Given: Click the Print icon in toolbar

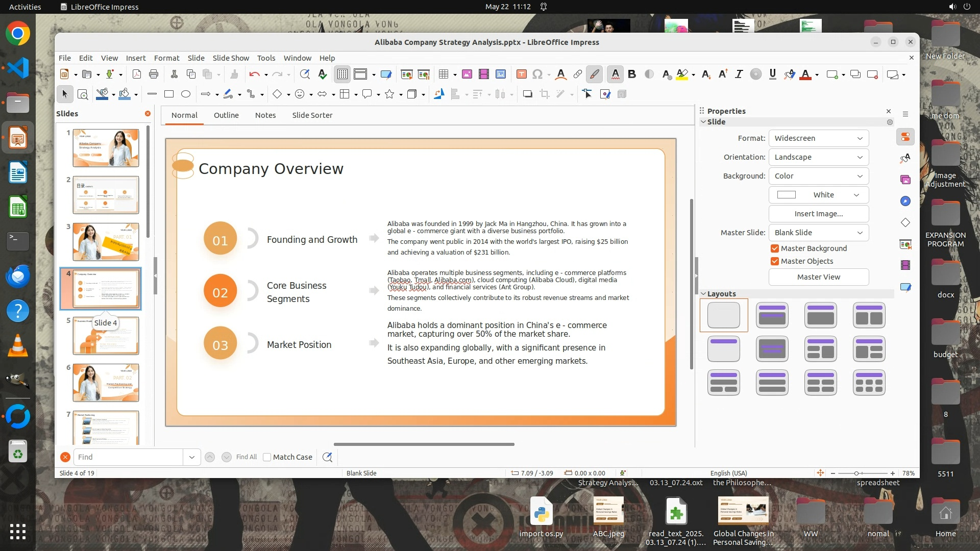Looking at the screenshot, I should point(154,74).
